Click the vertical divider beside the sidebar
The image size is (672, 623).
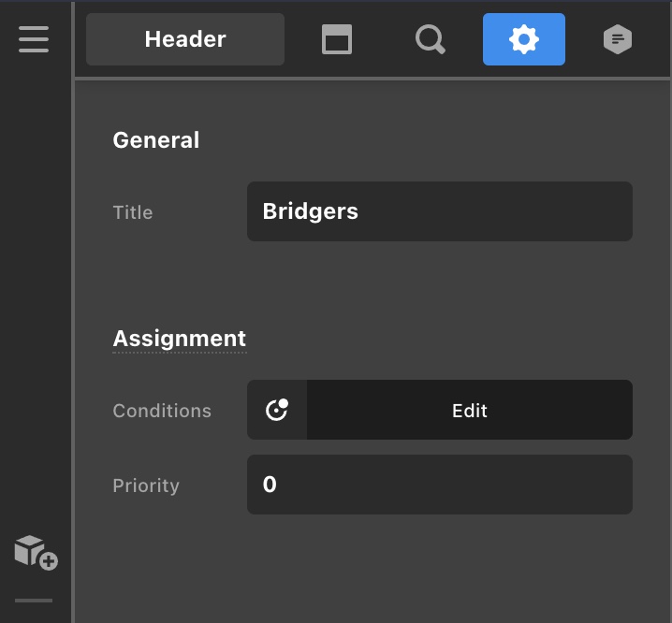click(x=73, y=311)
